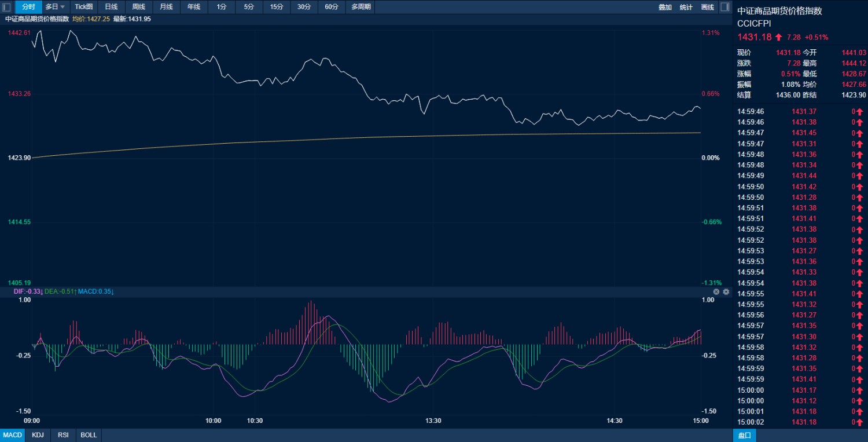Click the MACD:0.35 indicator label

[x=96, y=291]
